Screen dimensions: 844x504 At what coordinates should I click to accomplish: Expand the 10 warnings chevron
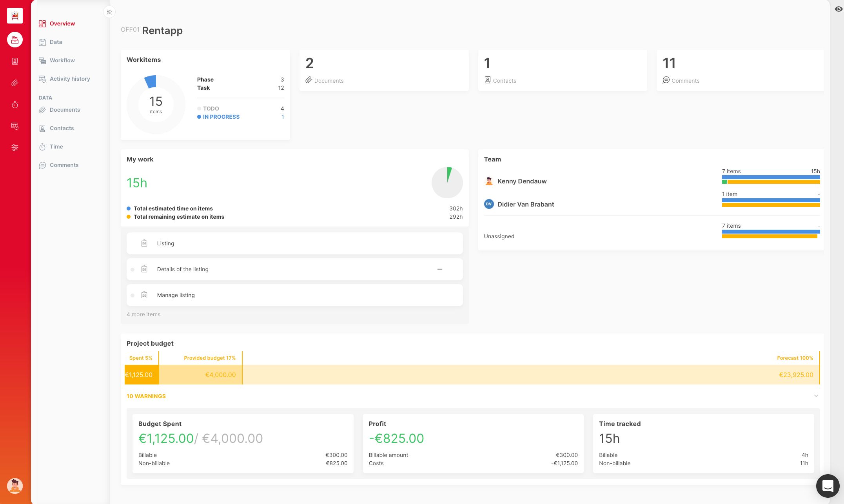816,396
